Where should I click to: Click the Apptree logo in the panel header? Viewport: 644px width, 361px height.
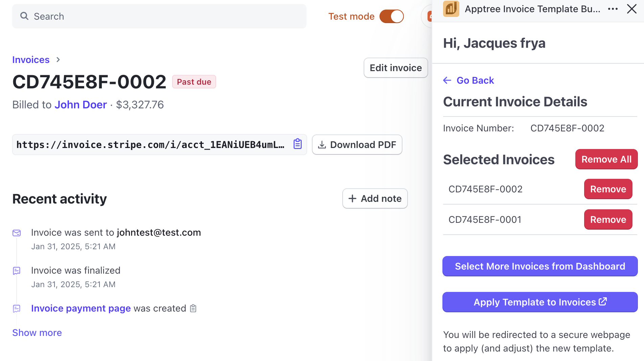pyautogui.click(x=451, y=9)
